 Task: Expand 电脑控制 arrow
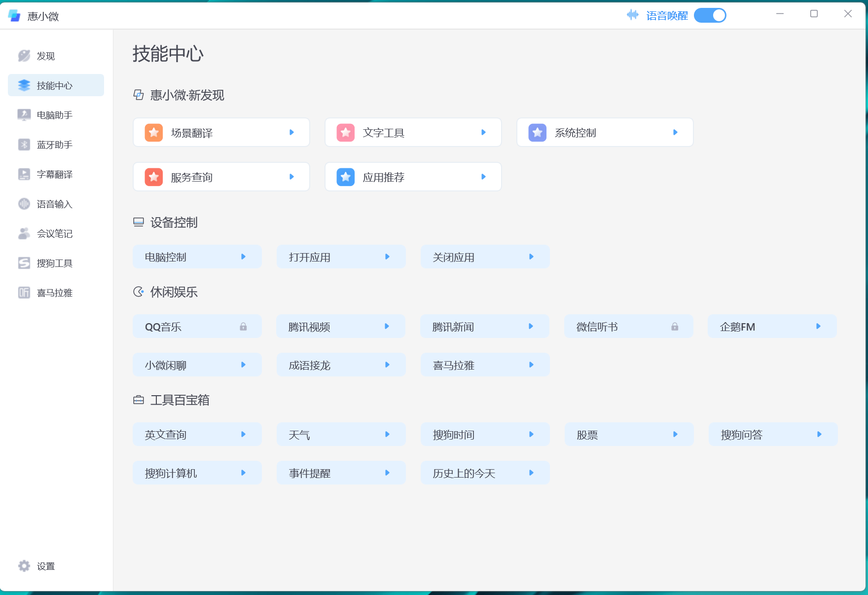point(243,257)
